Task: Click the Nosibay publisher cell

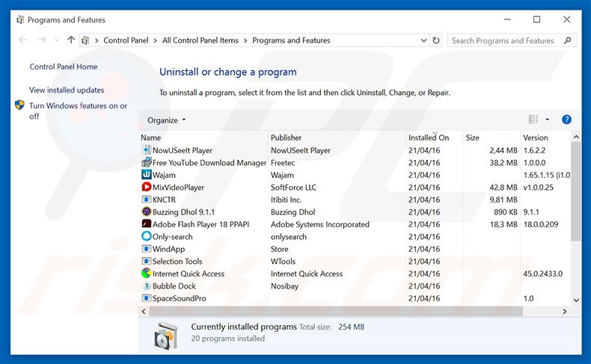Action: [284, 286]
